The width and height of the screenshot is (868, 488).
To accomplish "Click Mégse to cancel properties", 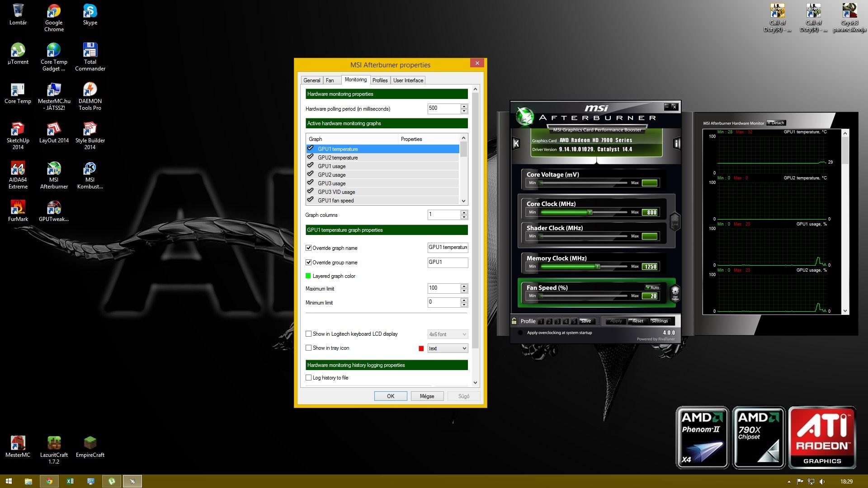I will tap(427, 396).
